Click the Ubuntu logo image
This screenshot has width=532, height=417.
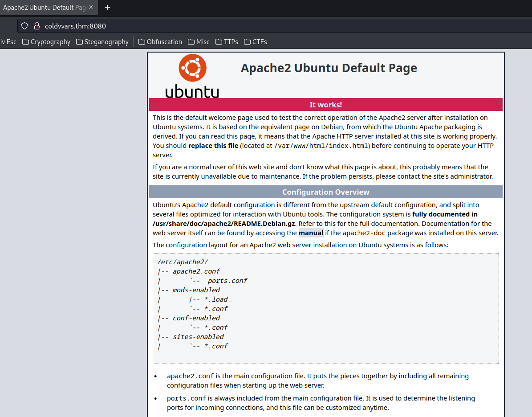click(192, 76)
